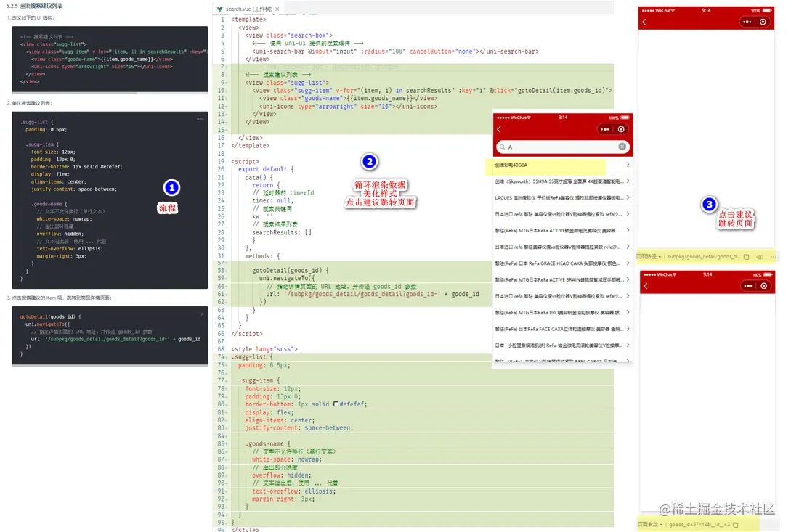This screenshot has width=791, height=532.
Task: Go back in the search page simulator
Action: coord(499,130)
